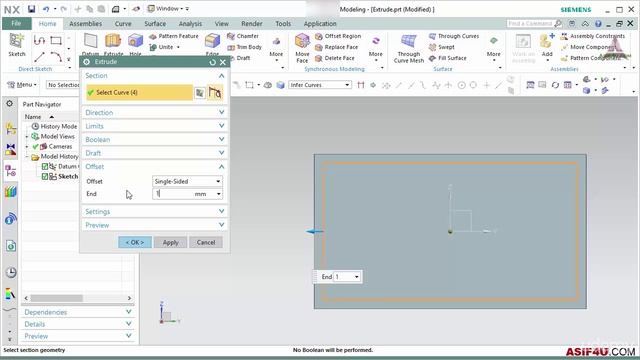Open the No Selection filter dropdown

pos(63,85)
